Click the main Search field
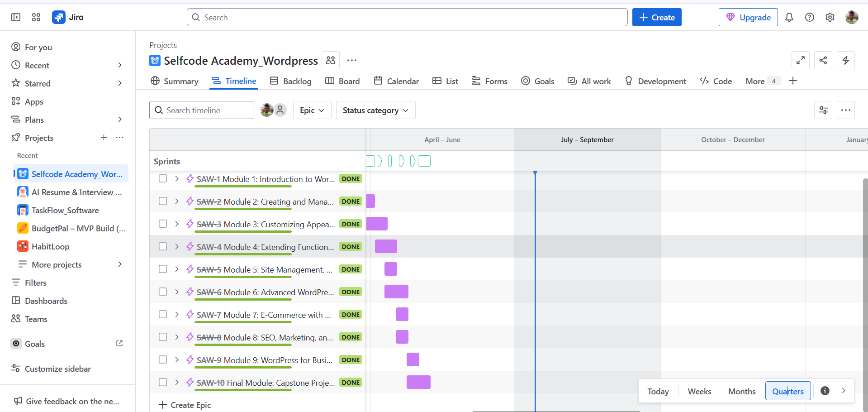Image resolution: width=868 pixels, height=412 pixels. [407, 17]
